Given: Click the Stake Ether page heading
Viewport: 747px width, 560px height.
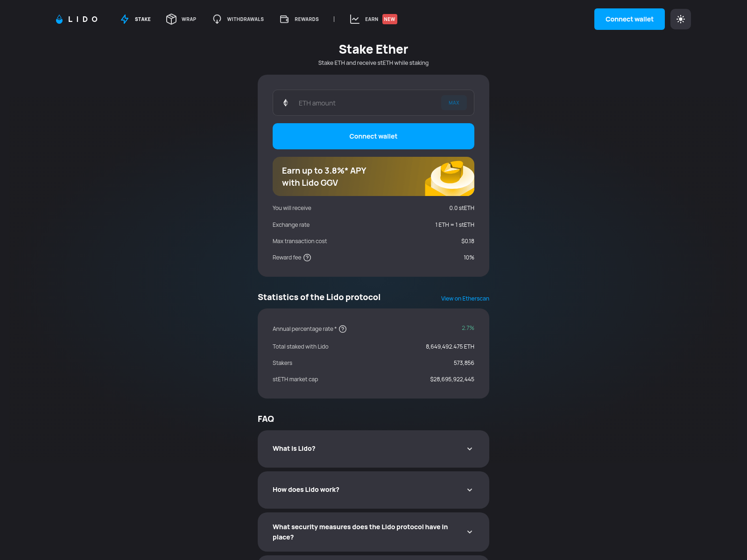Looking at the screenshot, I should [x=373, y=49].
